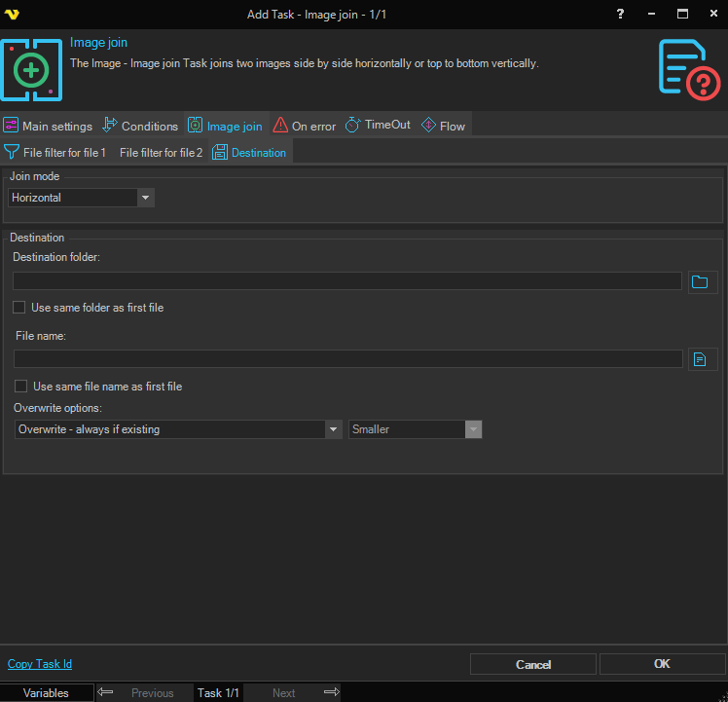Click the Copy Task Id link
This screenshot has height=702, width=728.
point(40,664)
